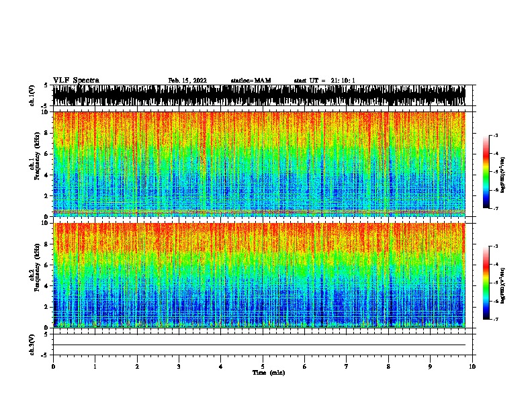Click the "9" tick on the Time axis
The image size is (532, 411).
tap(430, 367)
